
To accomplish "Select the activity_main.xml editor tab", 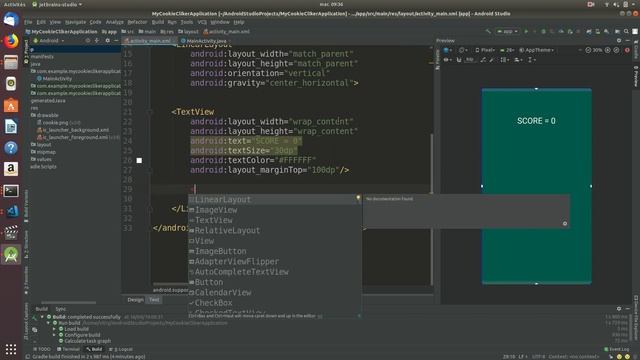I will (x=149, y=41).
